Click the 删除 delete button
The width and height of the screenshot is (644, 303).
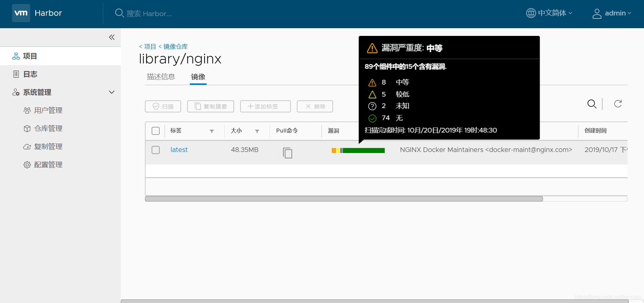point(315,106)
